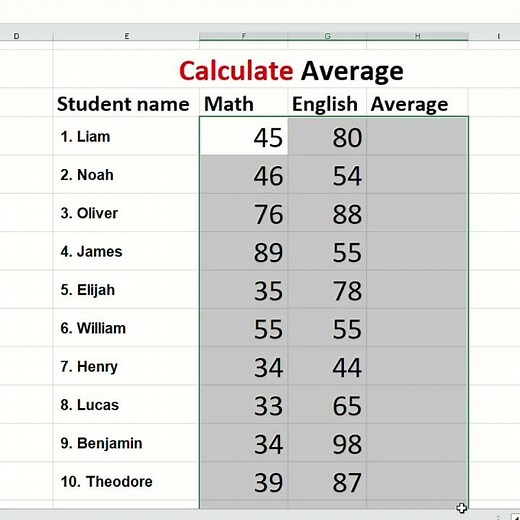Click Henry's Math score 34
The image size is (520, 520).
point(244,366)
